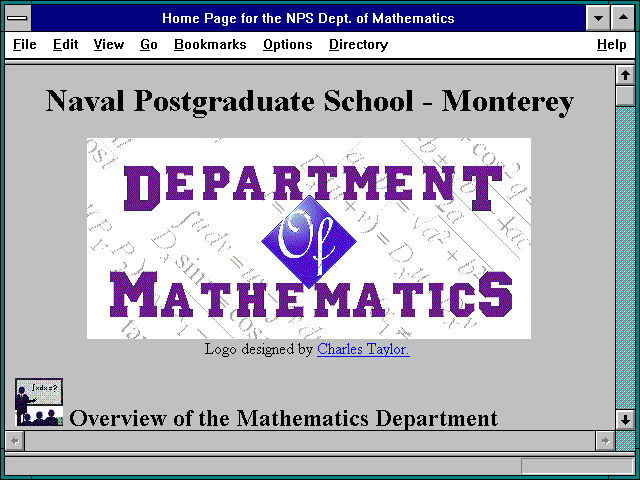Follow the Charles Taylor link
This screenshot has width=640, height=480.
click(x=363, y=349)
